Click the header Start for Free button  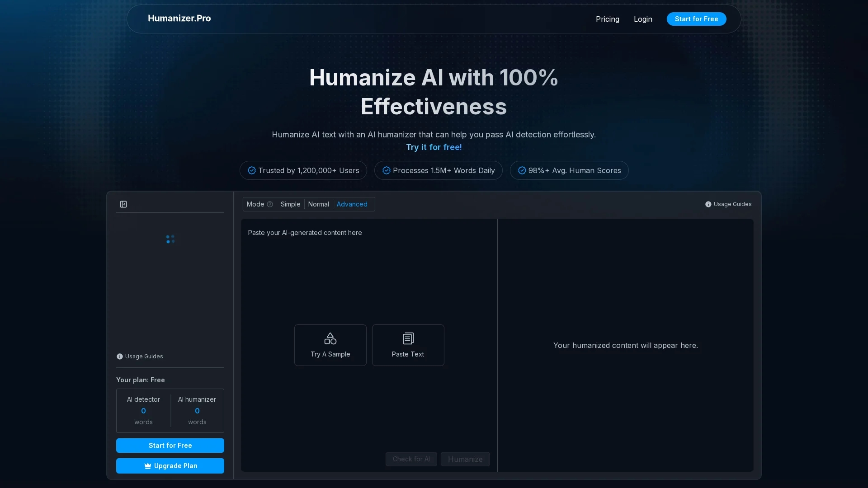click(696, 19)
